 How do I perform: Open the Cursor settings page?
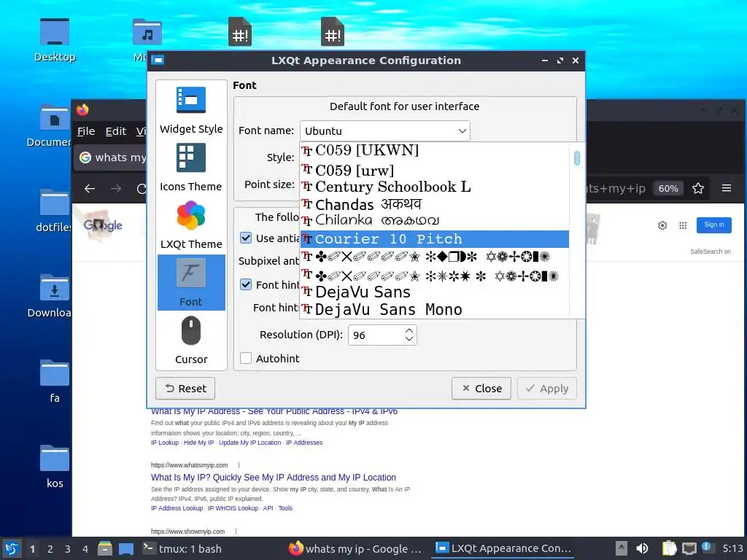coord(191,340)
